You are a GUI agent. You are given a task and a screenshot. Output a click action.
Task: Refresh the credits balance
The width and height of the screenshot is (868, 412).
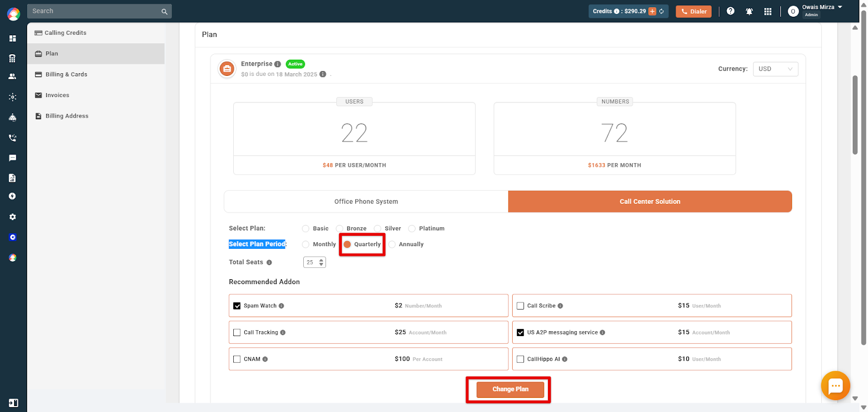point(661,11)
